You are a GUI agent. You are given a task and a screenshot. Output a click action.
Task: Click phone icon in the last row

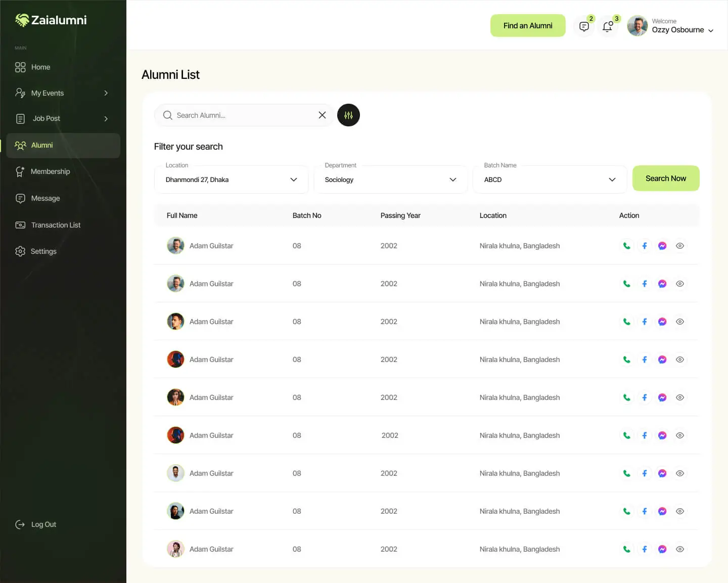pos(626,549)
